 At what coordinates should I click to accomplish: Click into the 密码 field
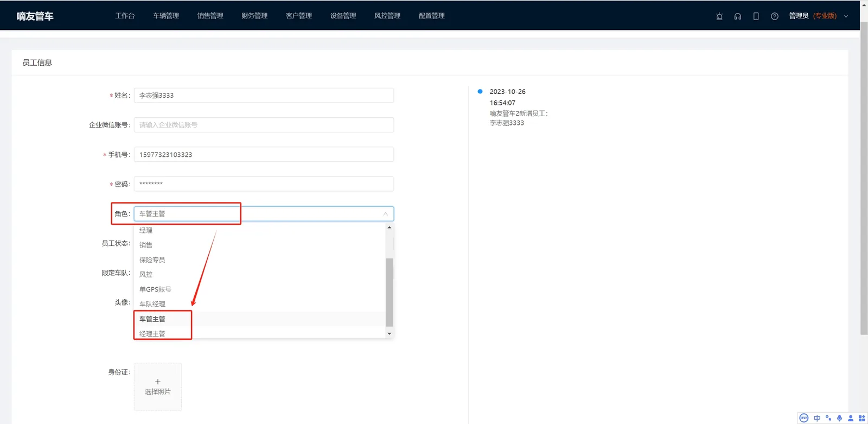click(264, 184)
